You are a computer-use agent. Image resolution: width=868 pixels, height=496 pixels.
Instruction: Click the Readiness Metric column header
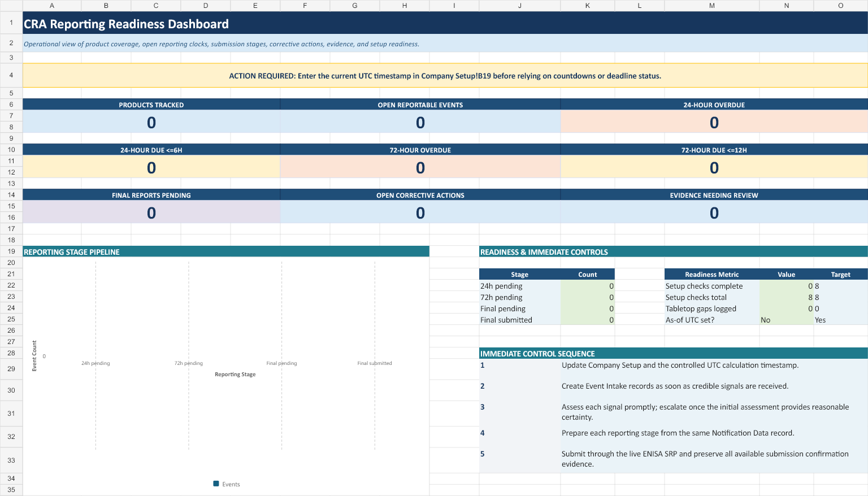712,274
